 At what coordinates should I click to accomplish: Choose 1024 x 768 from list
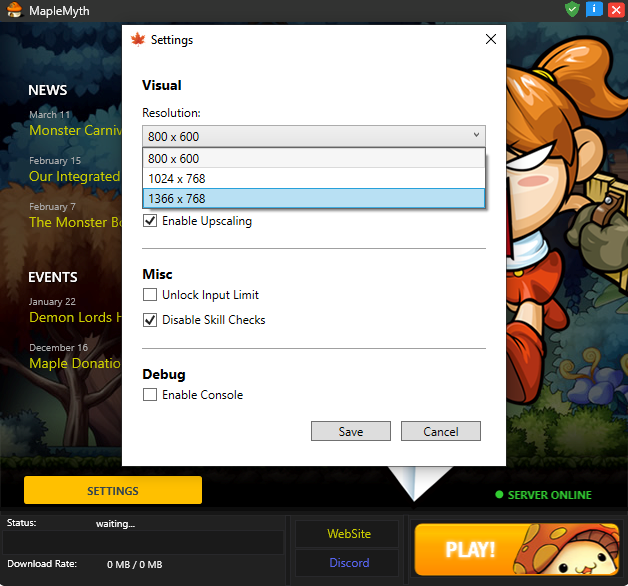(314, 179)
